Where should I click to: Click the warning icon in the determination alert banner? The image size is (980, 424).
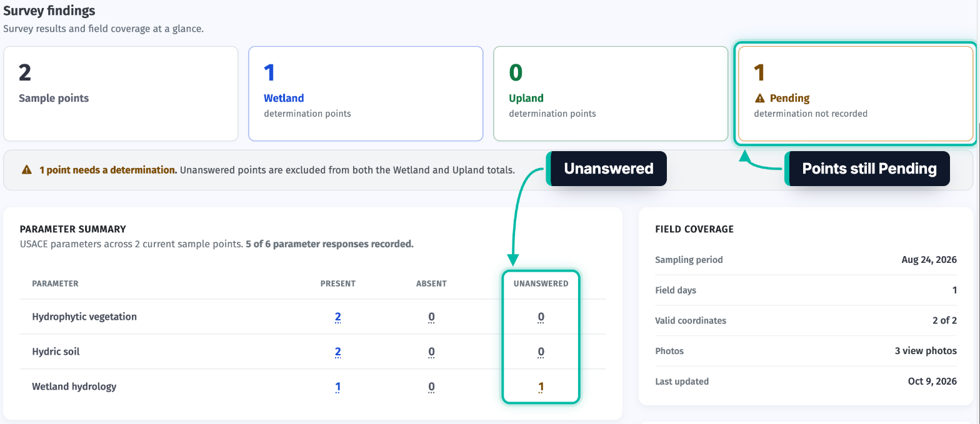(27, 169)
